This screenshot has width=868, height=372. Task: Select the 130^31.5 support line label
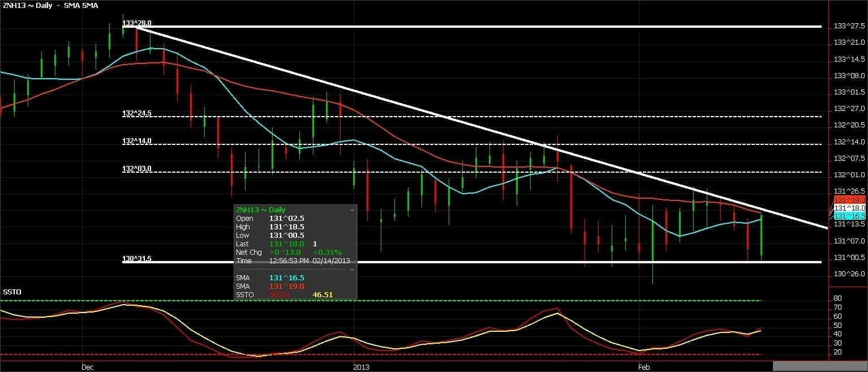tap(137, 259)
